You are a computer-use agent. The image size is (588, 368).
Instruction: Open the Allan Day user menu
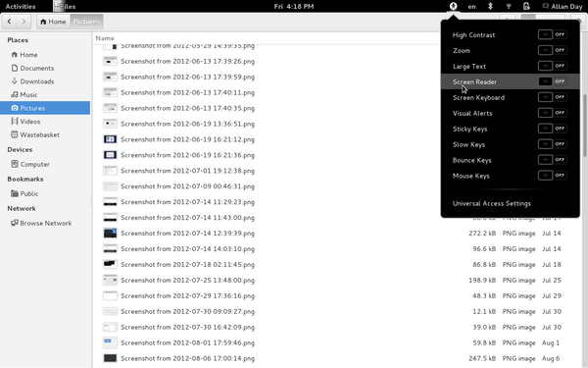(563, 6)
